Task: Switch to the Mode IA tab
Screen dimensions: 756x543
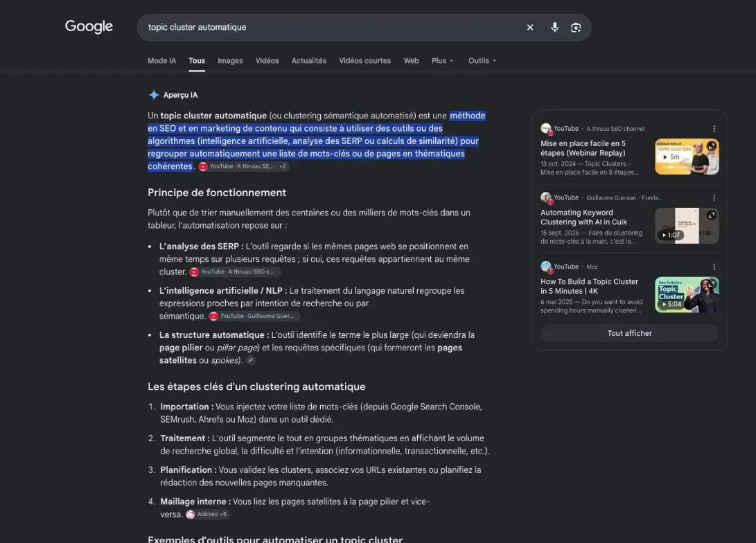Action: (x=161, y=61)
